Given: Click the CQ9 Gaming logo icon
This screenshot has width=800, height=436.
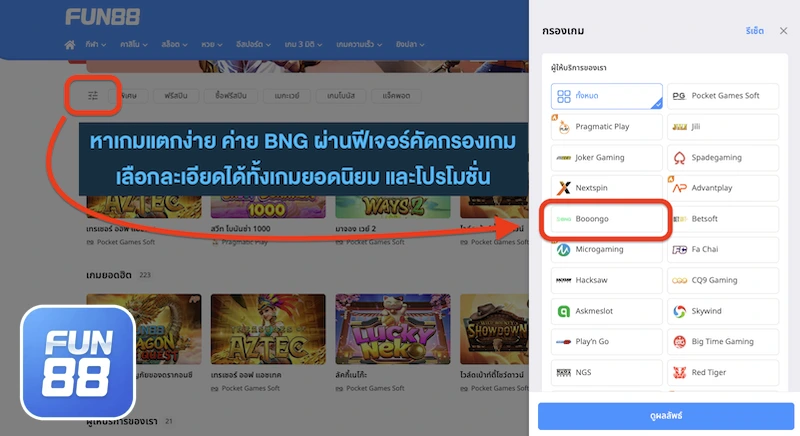Looking at the screenshot, I should coord(680,280).
